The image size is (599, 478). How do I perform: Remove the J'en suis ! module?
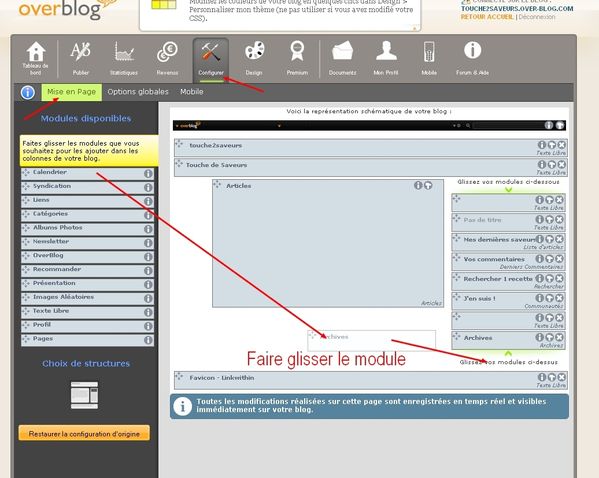pyautogui.click(x=559, y=298)
